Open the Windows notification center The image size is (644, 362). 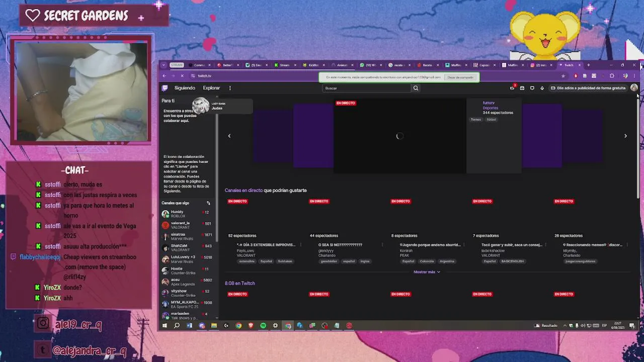[633, 326]
